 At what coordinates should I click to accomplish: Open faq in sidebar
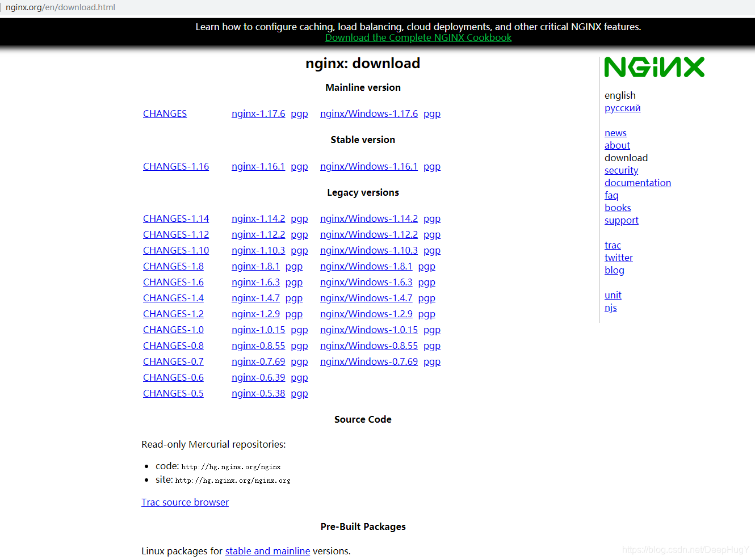click(x=611, y=195)
